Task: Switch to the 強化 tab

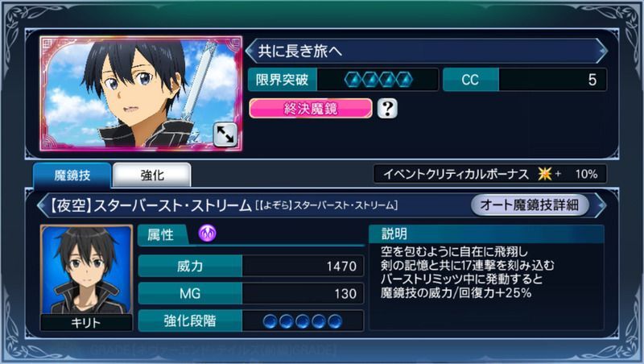Action: click(x=152, y=176)
